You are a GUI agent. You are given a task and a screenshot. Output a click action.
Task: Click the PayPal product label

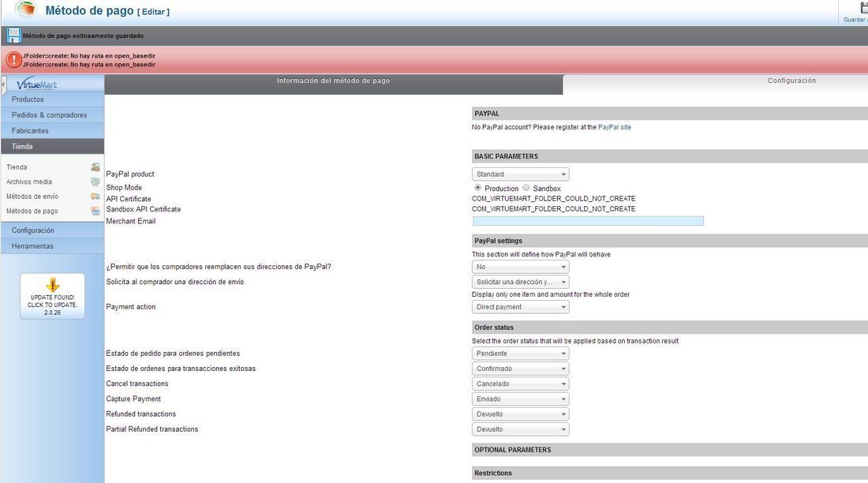(x=130, y=174)
